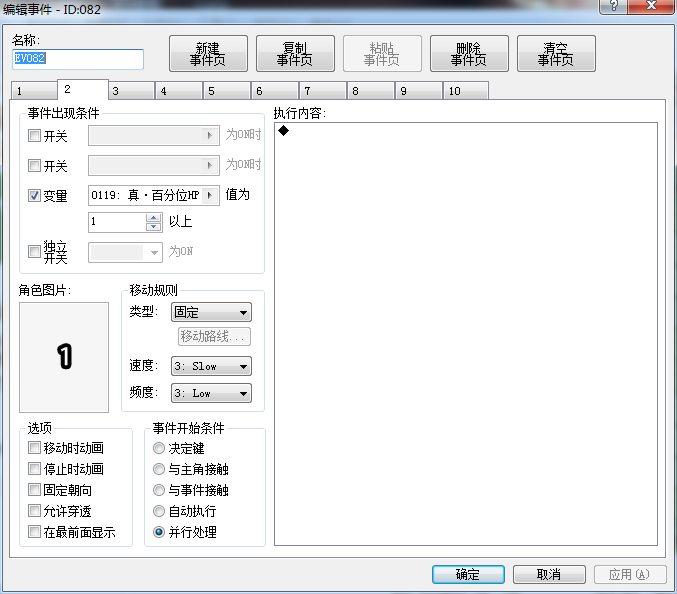
Task: Open event page tab 6
Action: pyautogui.click(x=275, y=91)
